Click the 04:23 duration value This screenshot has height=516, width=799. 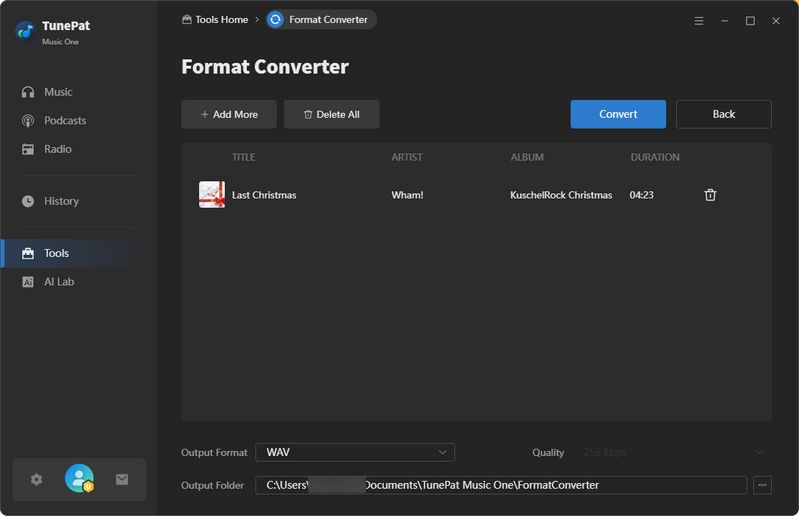coord(642,195)
